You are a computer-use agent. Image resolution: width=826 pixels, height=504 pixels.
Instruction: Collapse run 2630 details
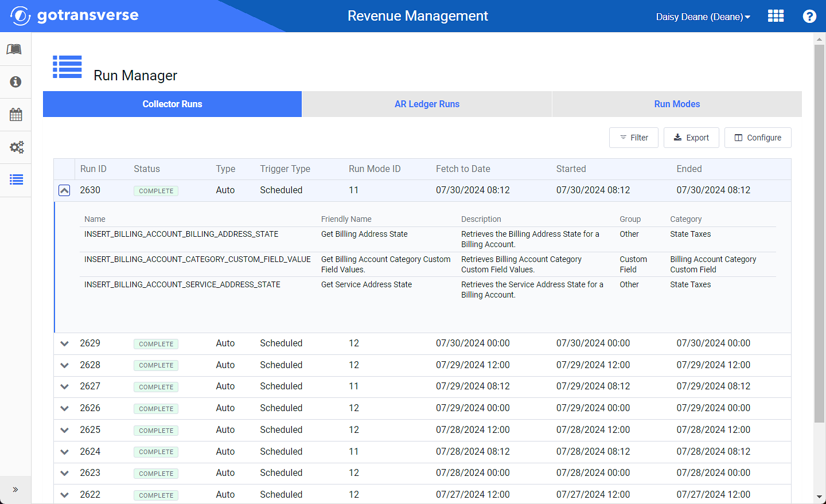click(x=64, y=190)
